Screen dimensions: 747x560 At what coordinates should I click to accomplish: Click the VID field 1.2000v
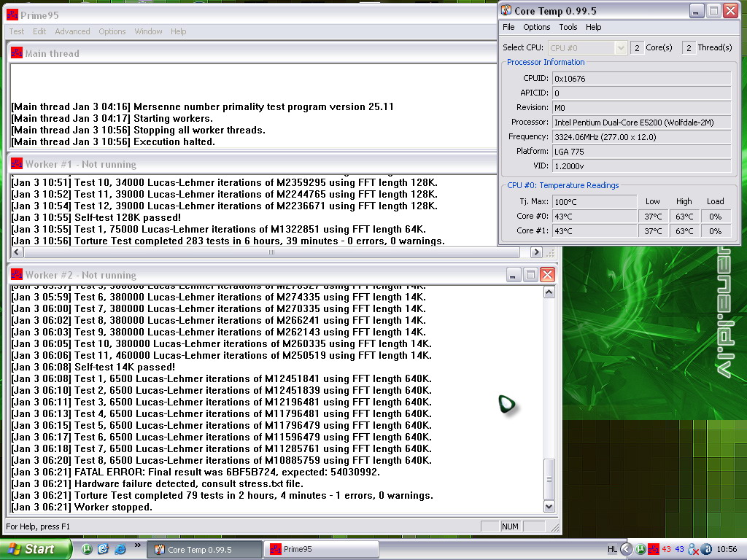tap(641, 166)
